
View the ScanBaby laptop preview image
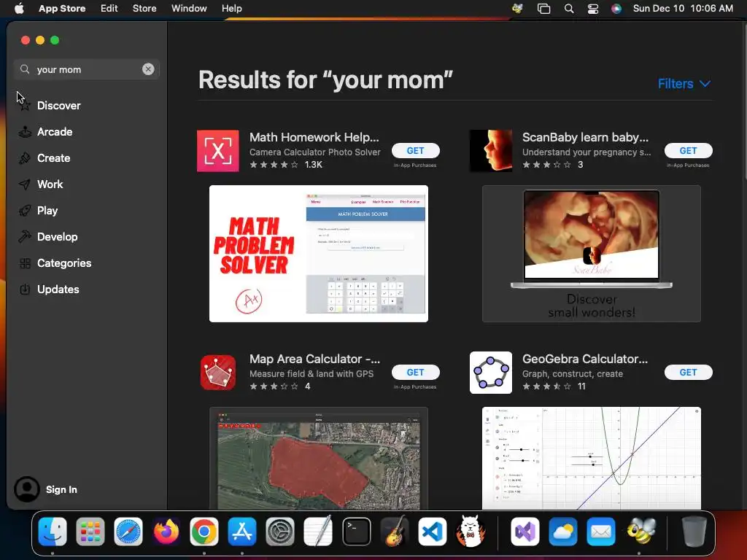[x=591, y=254]
